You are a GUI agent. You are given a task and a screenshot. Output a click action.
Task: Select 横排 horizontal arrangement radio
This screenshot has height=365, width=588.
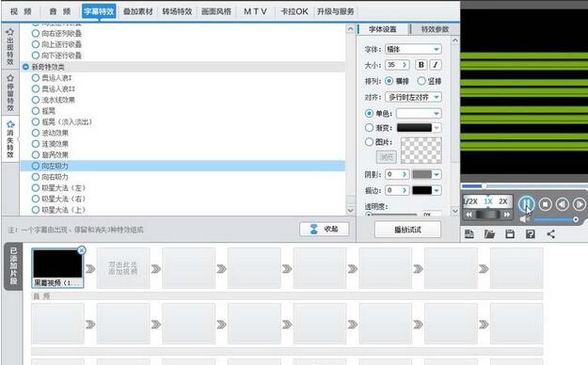click(x=389, y=81)
